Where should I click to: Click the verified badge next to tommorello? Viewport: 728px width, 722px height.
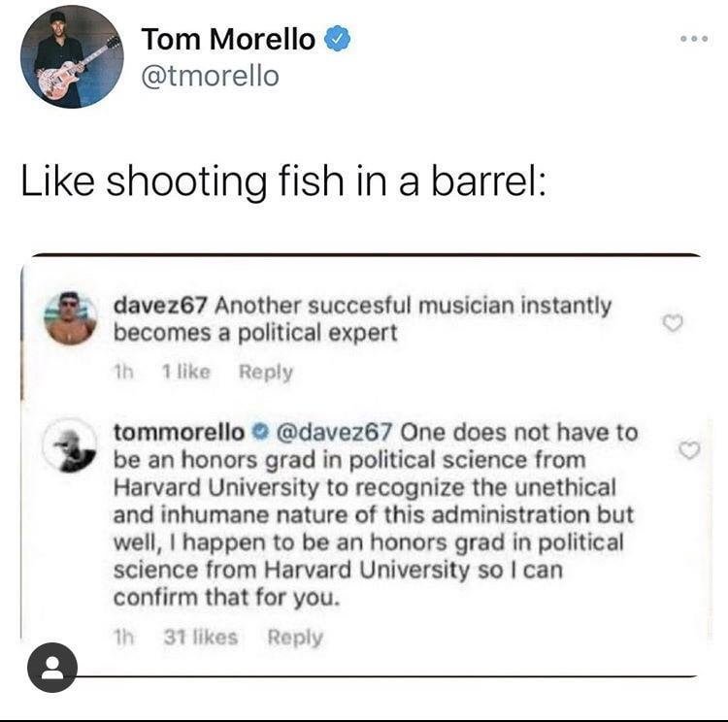pos(259,433)
